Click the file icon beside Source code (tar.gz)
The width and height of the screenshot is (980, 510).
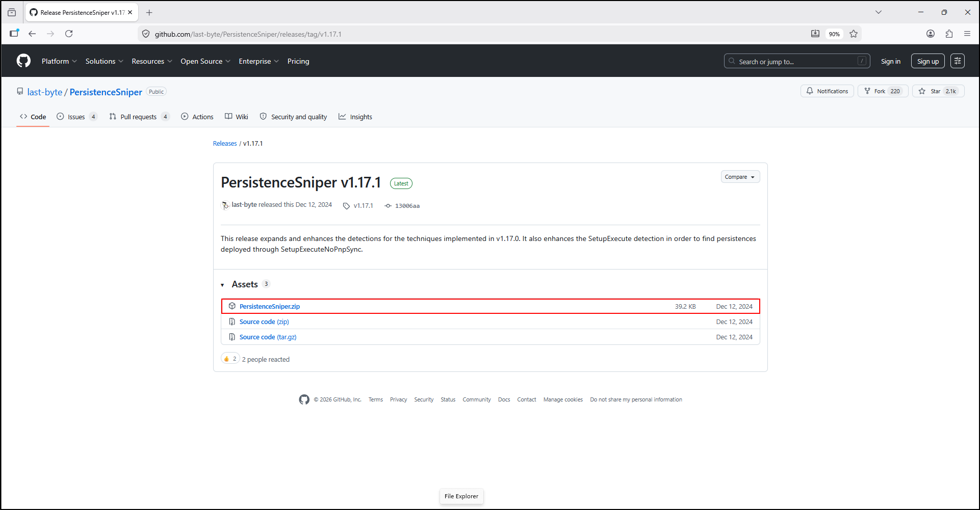(232, 337)
